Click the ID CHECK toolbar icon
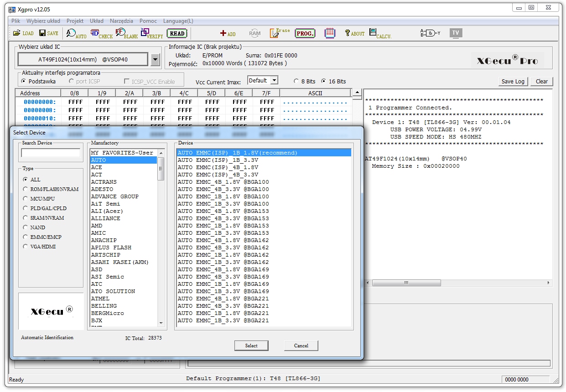The height and width of the screenshot is (392, 566). 101,33
